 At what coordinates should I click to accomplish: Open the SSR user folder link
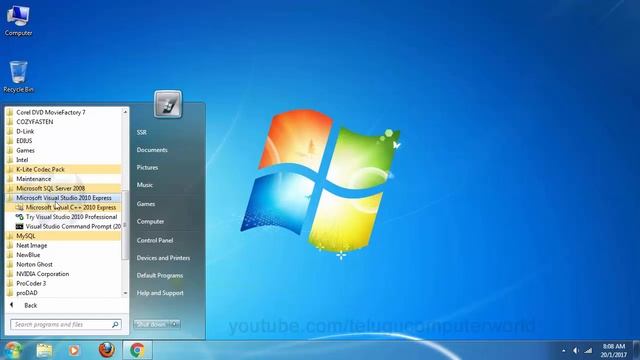(x=142, y=132)
